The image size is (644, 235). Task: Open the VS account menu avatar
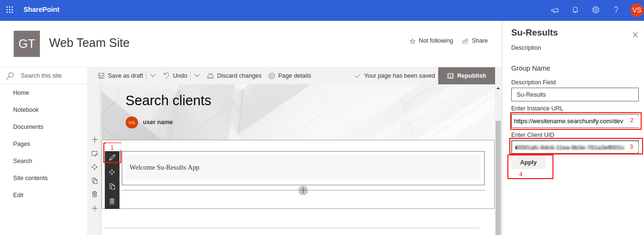click(x=636, y=10)
